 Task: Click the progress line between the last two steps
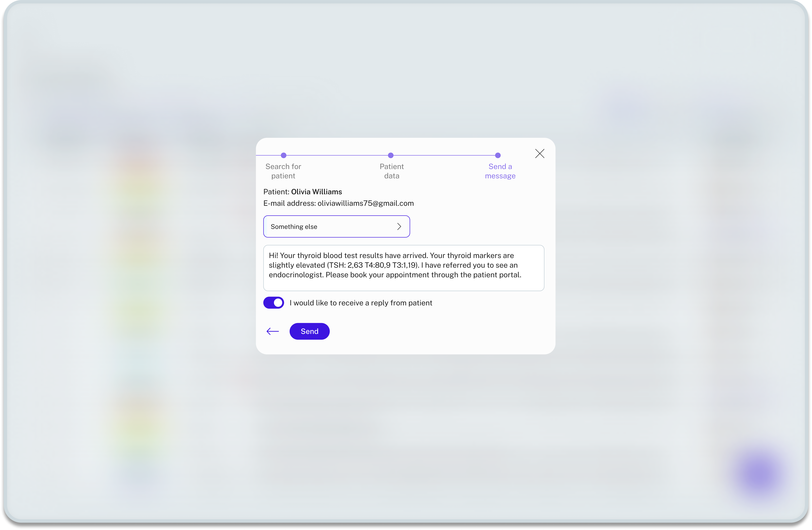[x=444, y=155]
